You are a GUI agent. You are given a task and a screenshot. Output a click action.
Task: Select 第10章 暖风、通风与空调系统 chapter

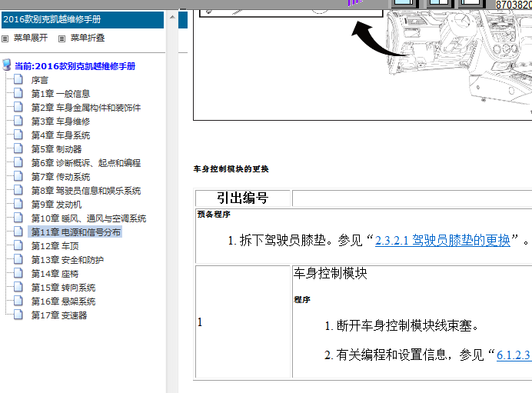89,218
